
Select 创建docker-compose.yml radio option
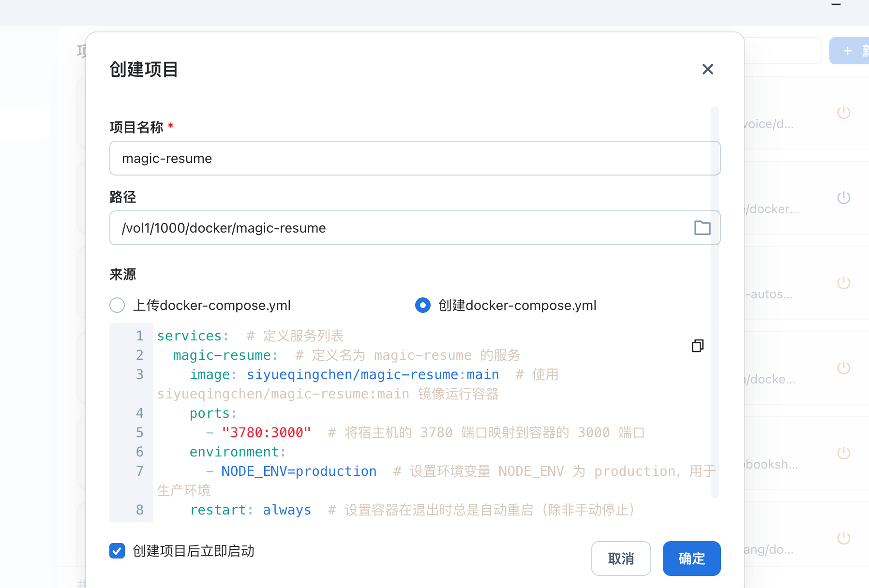coord(423,305)
